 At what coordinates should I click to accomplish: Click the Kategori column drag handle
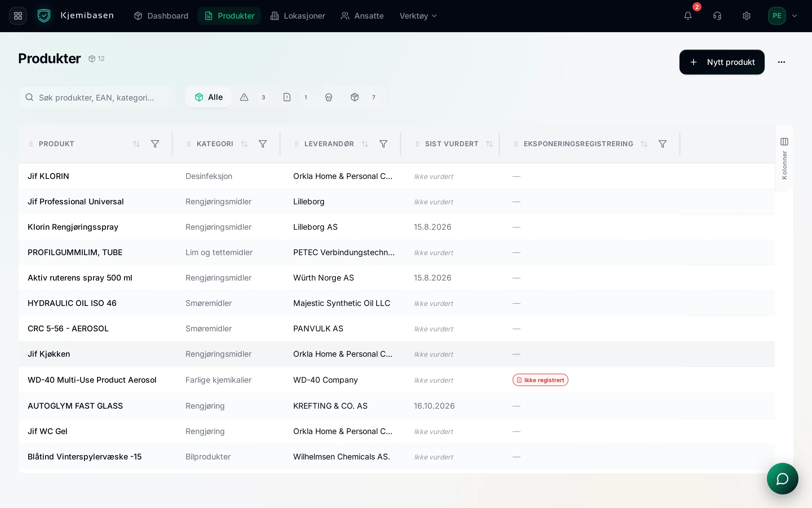(189, 144)
